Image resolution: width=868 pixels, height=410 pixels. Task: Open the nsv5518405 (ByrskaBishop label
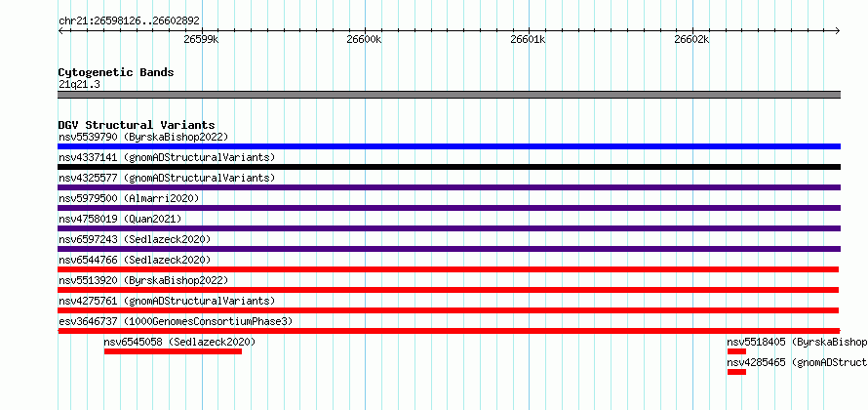[x=797, y=342]
